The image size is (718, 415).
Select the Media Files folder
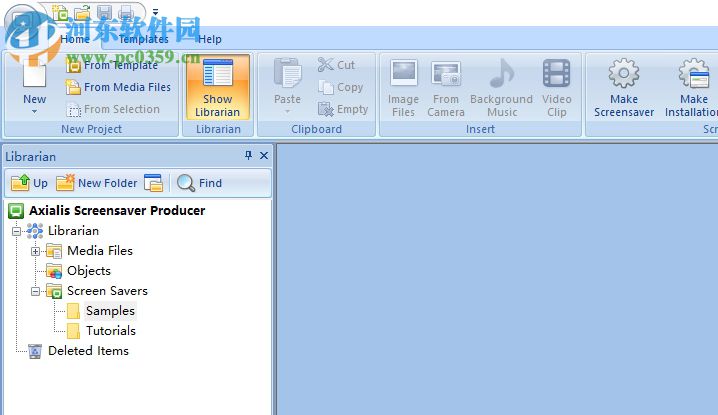pos(100,251)
